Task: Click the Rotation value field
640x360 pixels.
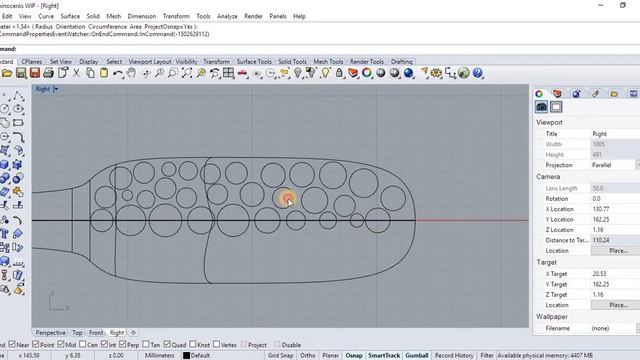Action: pos(615,199)
